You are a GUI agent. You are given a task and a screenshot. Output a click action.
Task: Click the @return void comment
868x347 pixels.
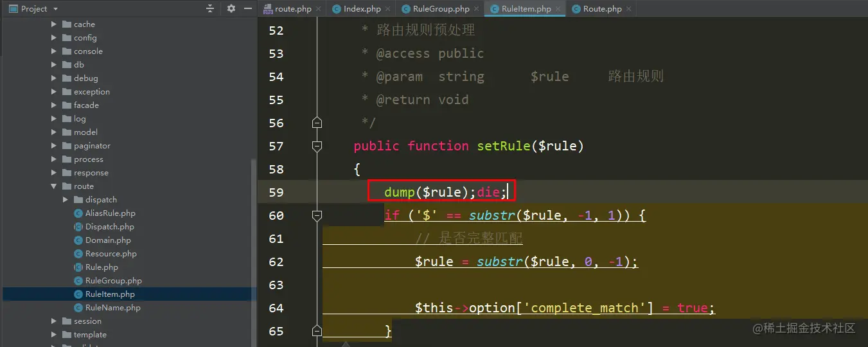422,100
